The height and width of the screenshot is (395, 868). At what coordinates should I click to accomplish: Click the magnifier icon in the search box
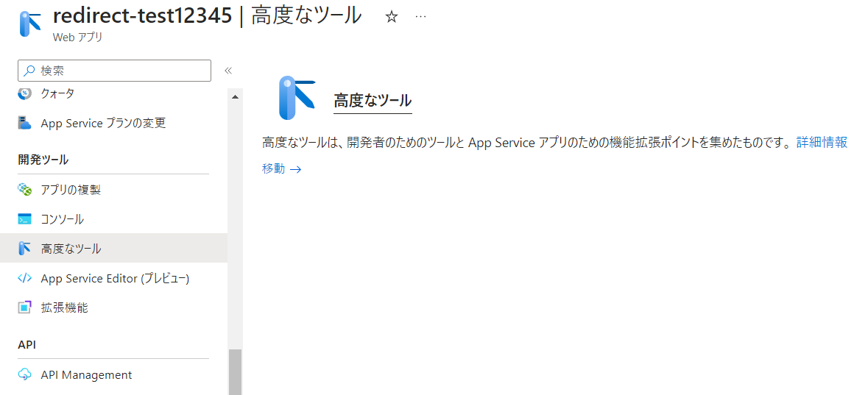coord(30,71)
